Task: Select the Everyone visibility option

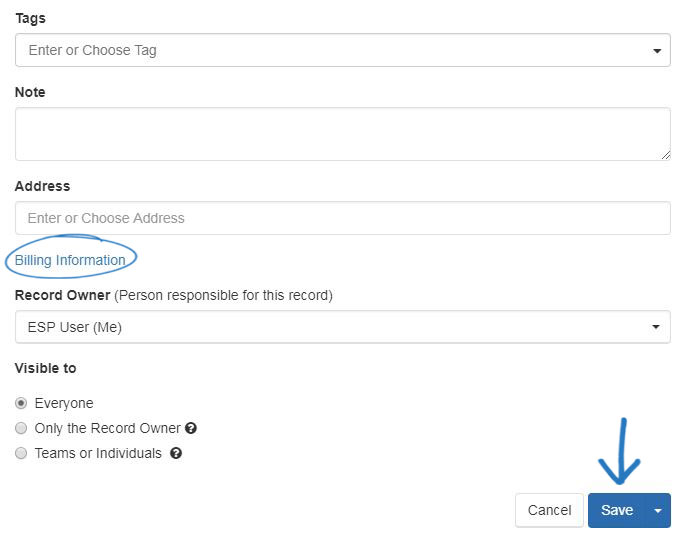Action: 21,403
